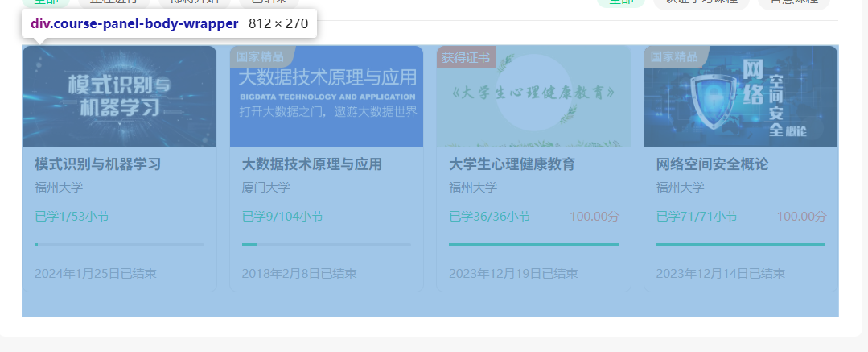Open the 大数据技术原理与应用 course cover image
This screenshot has width=868, height=352.
click(x=327, y=96)
